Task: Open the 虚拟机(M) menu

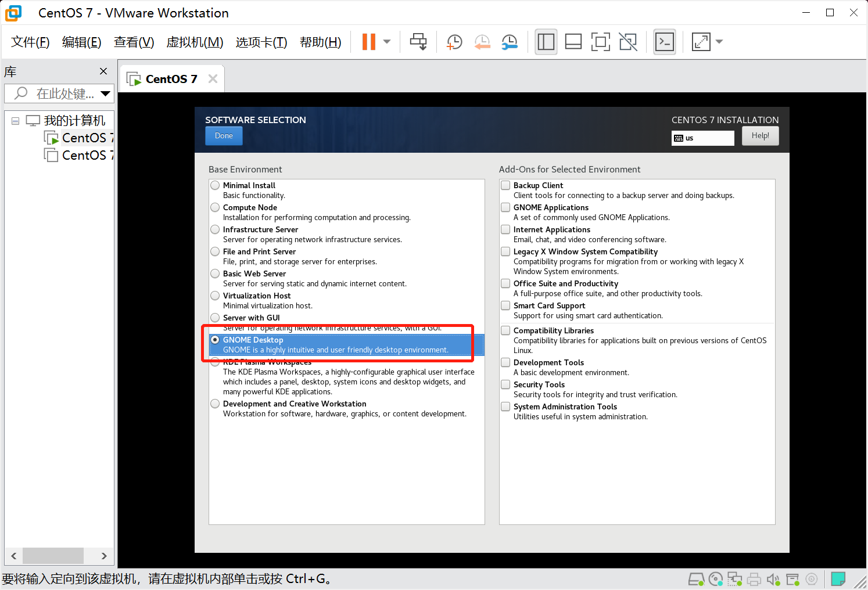Action: 195,42
